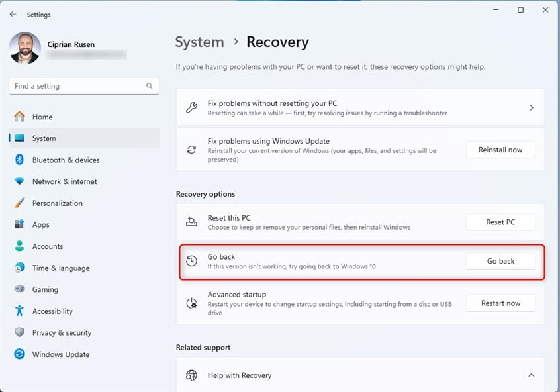
Task: Click the Network wifi icon
Action: point(19,181)
